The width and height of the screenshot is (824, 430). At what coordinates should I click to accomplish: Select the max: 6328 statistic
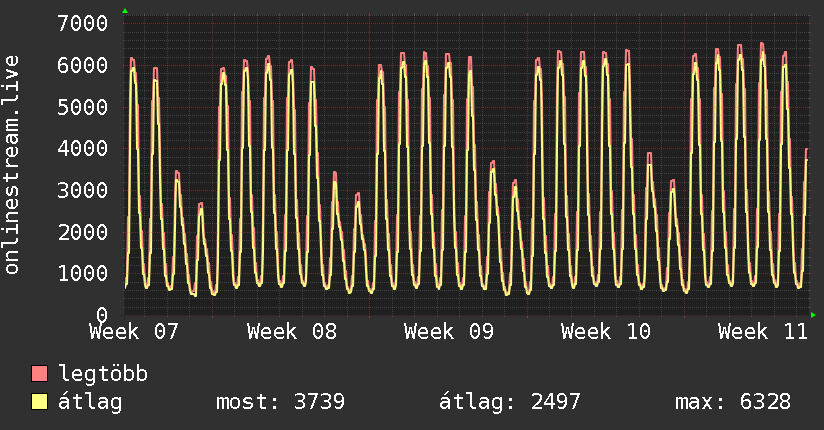733,402
